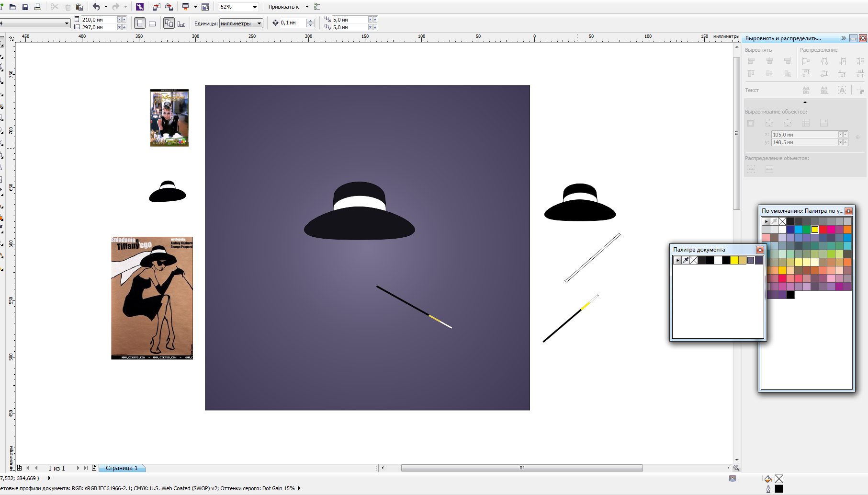
Task: Select no-color swatch in document palette
Action: 694,260
